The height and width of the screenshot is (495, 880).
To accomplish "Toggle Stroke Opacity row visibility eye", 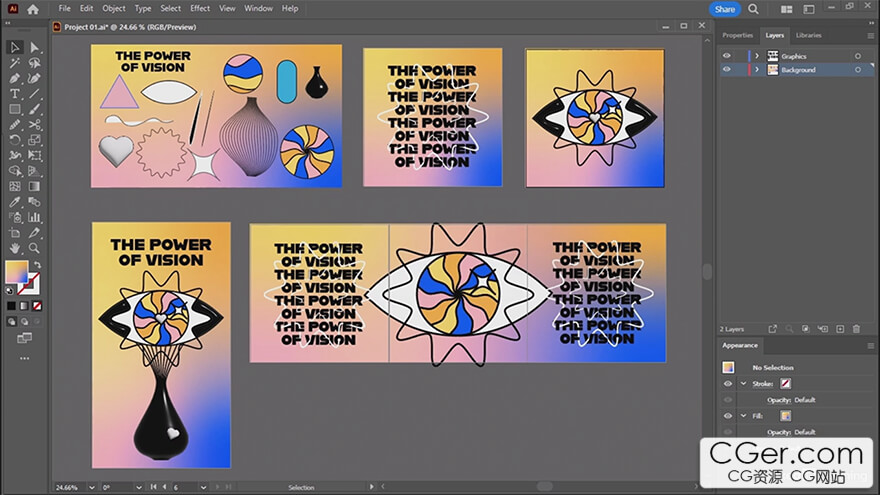I will 728,400.
